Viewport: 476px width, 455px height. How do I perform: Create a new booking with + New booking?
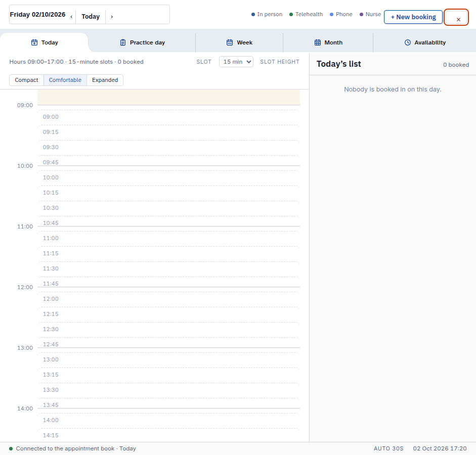coord(413,17)
